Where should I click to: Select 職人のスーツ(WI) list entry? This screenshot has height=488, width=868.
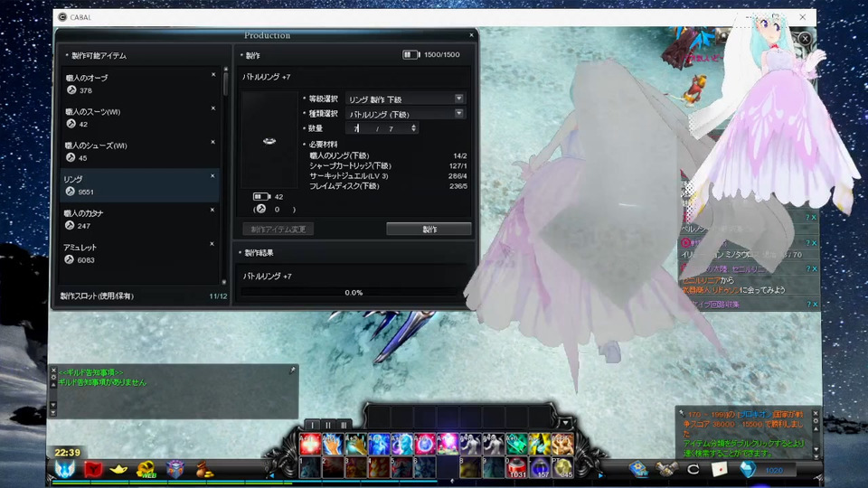141,117
